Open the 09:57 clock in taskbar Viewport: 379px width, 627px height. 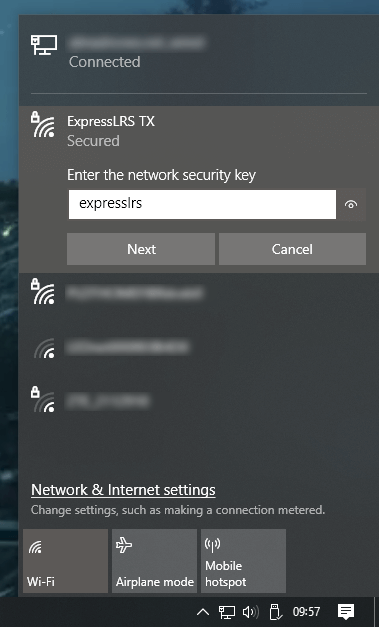tap(306, 612)
